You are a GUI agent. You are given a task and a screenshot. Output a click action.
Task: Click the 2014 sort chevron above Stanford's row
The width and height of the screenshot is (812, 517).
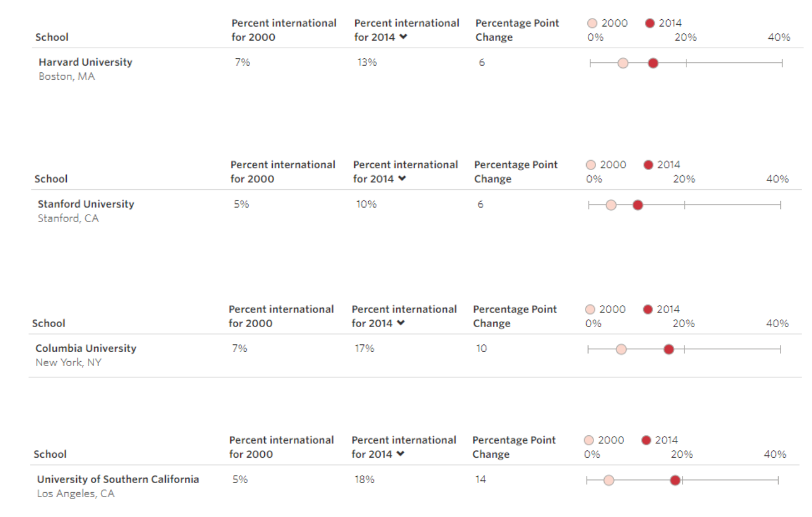(402, 179)
